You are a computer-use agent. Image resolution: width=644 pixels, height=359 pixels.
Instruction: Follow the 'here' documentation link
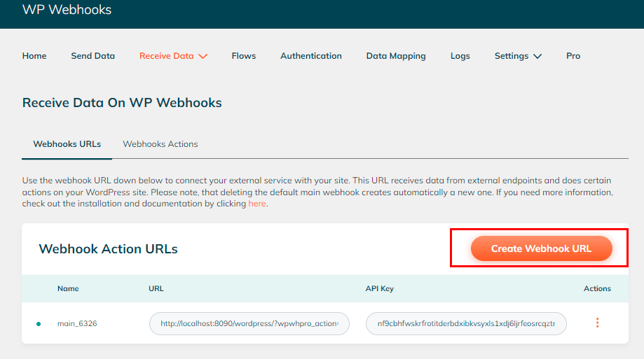(257, 204)
